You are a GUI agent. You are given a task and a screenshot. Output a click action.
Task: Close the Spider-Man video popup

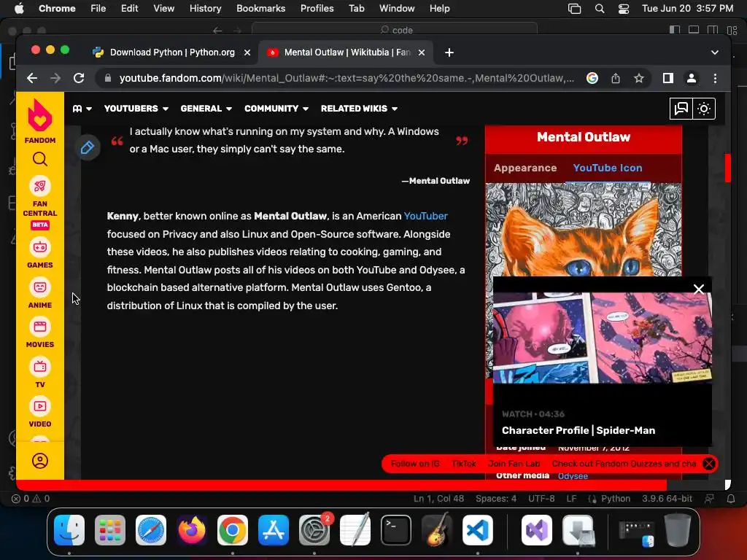point(698,289)
